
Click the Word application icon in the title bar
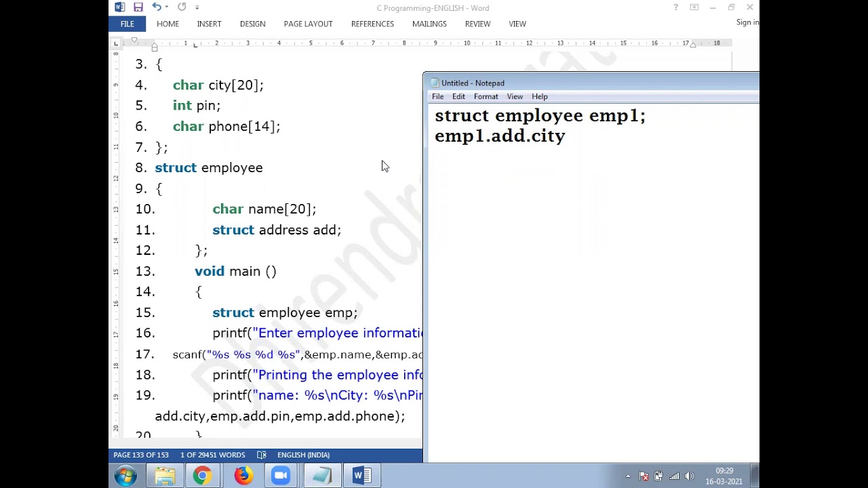pyautogui.click(x=120, y=7)
